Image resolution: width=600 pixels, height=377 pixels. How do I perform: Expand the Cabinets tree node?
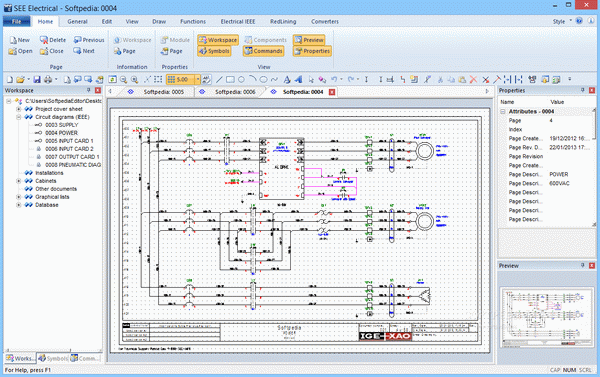click(18, 181)
